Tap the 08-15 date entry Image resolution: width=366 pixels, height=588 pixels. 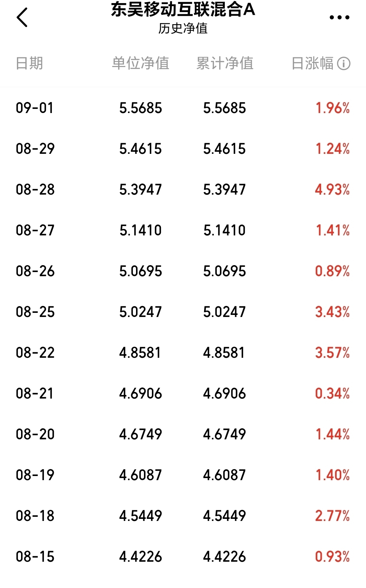(35, 557)
